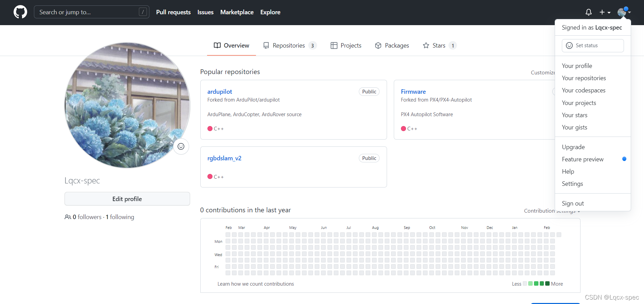Click the slash shortcut icon in search box
Screen dimensions: 644x304
click(143, 12)
